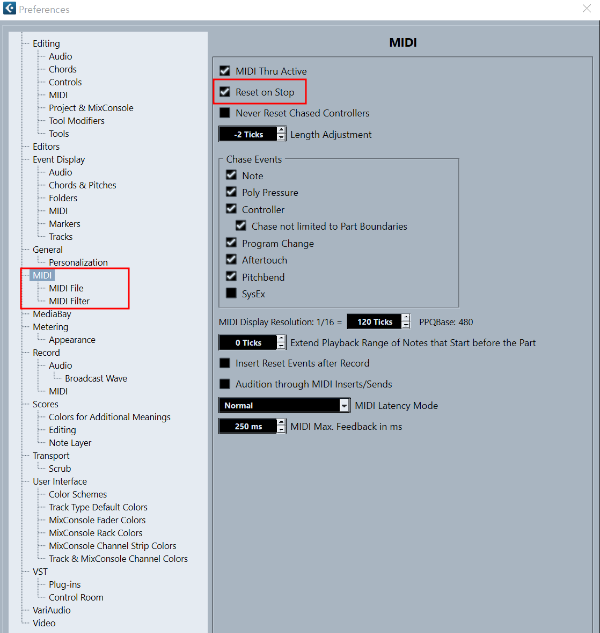The width and height of the screenshot is (600, 633).
Task: Select Folders under Event Display
Action: click(x=63, y=198)
